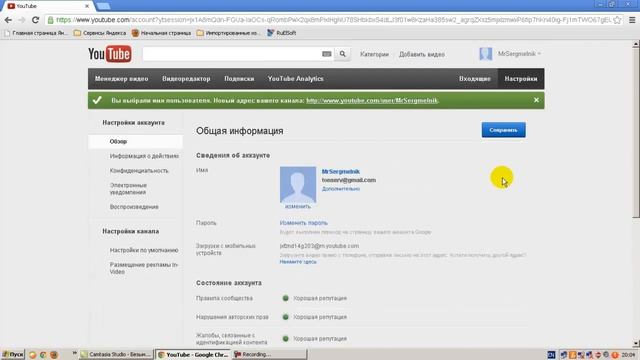Select 'Электронные уведомления' in sidebar
The height and width of the screenshot is (360, 640).
(x=128, y=189)
